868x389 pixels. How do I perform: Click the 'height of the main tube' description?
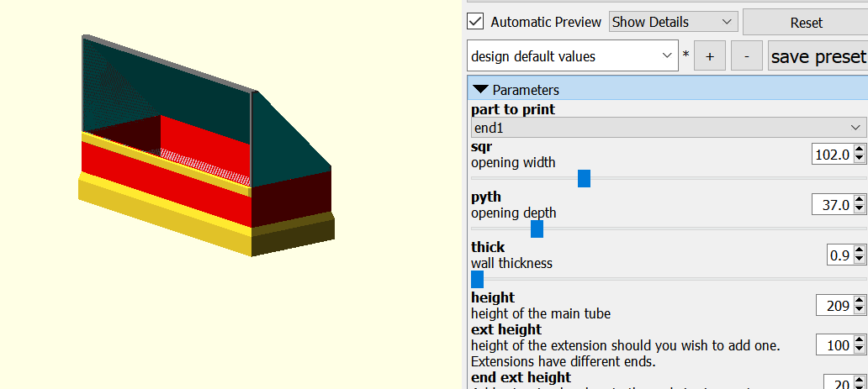(541, 313)
